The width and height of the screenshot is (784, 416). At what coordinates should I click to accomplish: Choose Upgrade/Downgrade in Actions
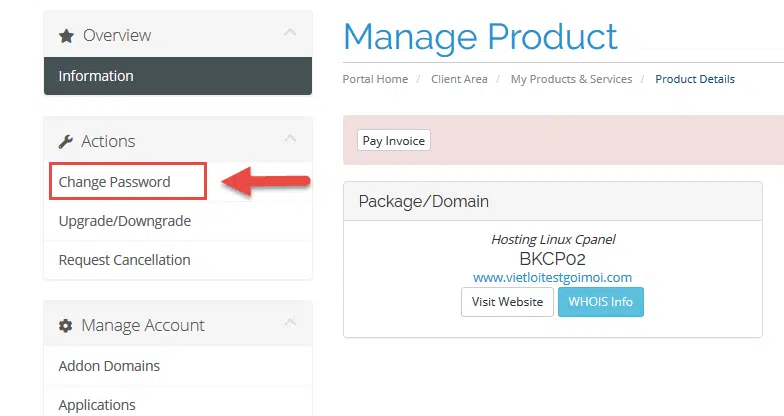(x=178, y=221)
